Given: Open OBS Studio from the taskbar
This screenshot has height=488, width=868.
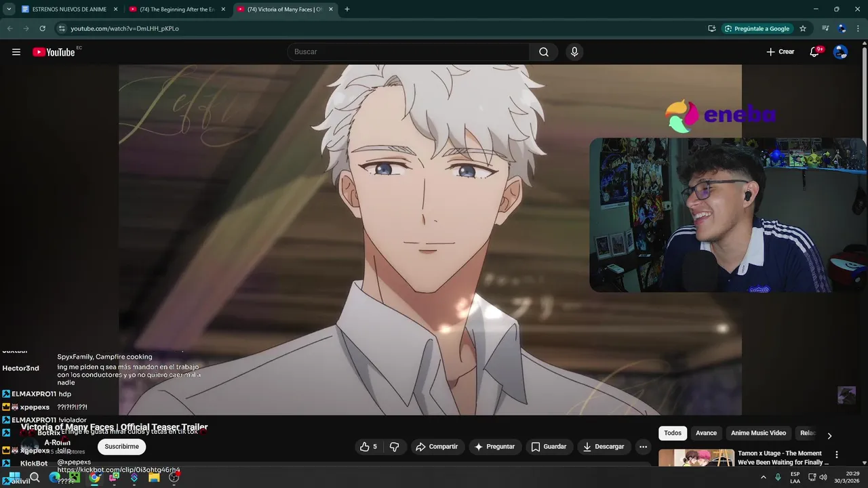Looking at the screenshot, I should (x=174, y=477).
